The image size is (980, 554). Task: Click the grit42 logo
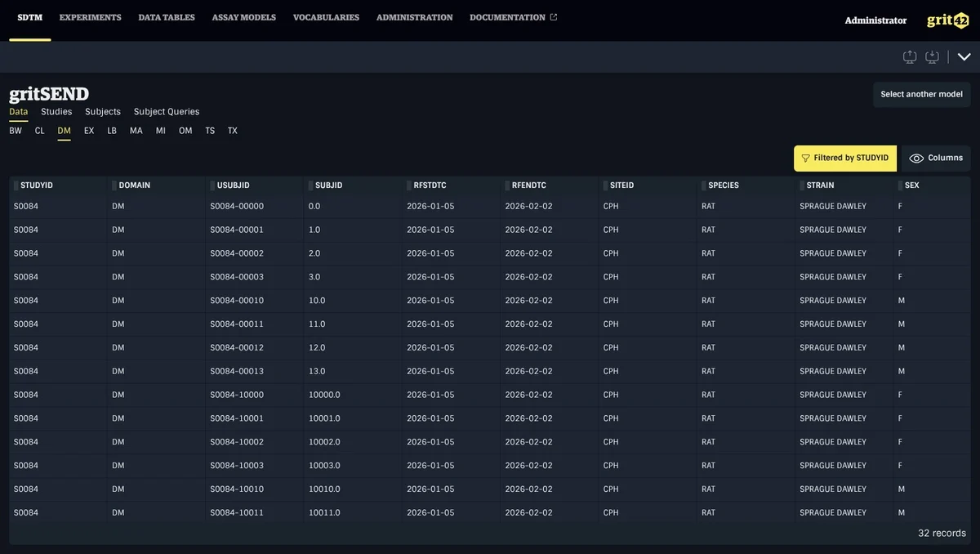point(948,20)
